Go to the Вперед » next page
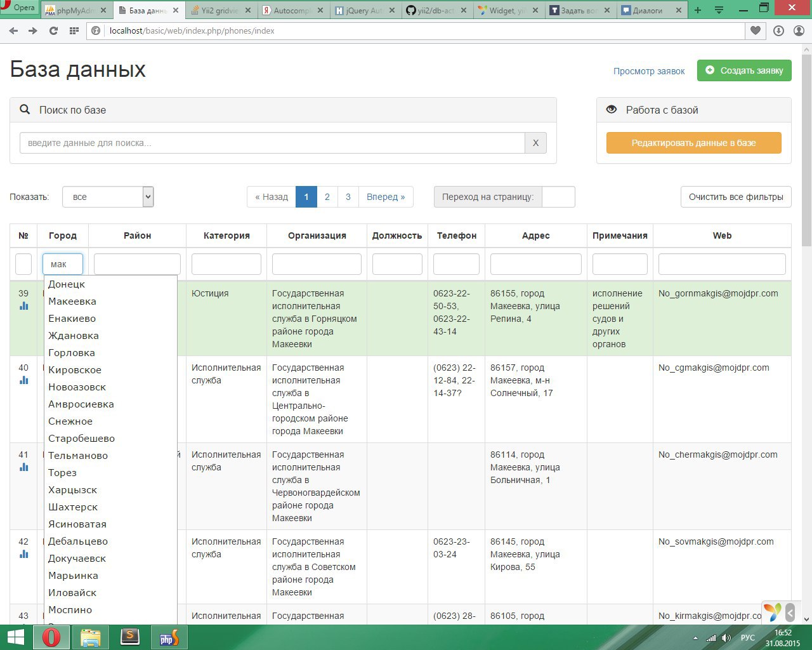Screen dimensions: 812x650 click(386, 197)
